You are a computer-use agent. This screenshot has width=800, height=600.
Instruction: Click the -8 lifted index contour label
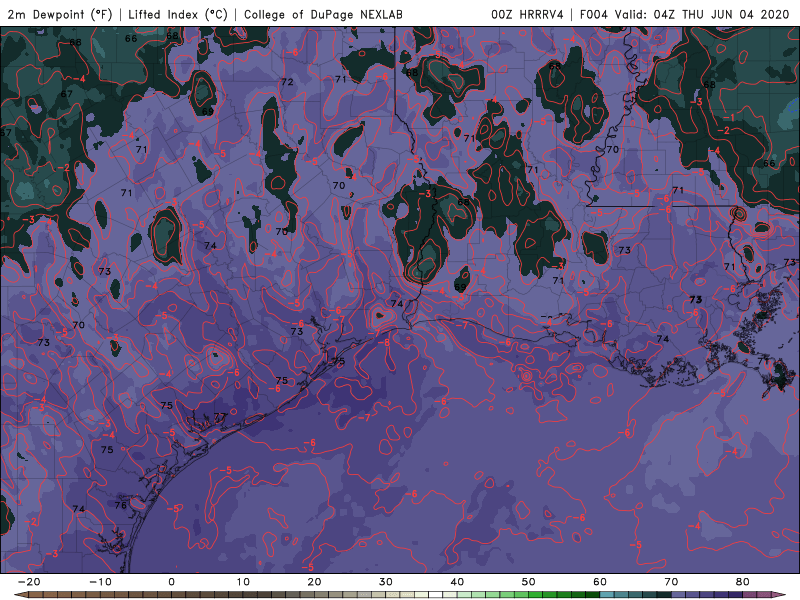coord(384,342)
